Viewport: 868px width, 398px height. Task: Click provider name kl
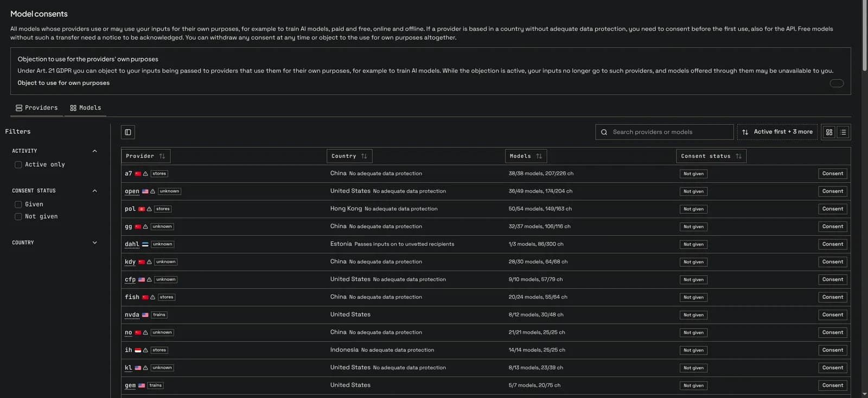(129, 368)
